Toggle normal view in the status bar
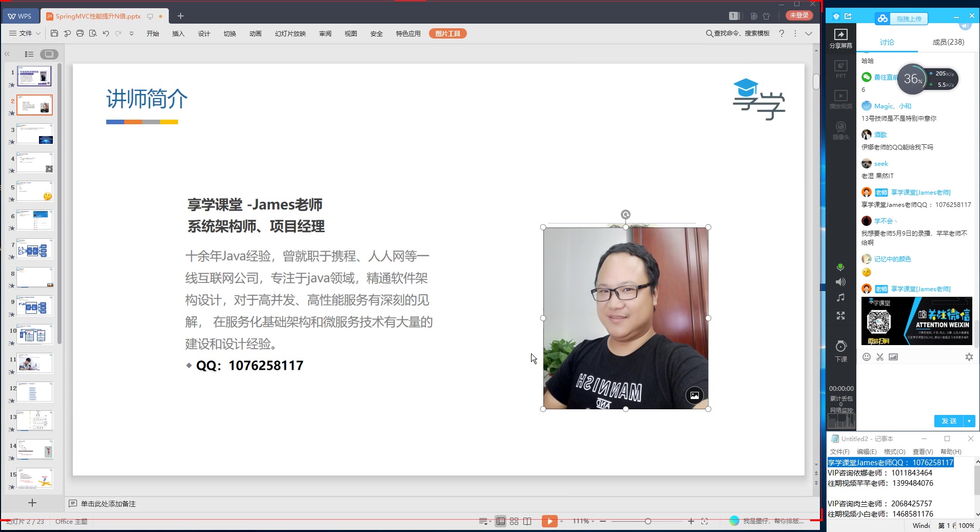 point(501,521)
